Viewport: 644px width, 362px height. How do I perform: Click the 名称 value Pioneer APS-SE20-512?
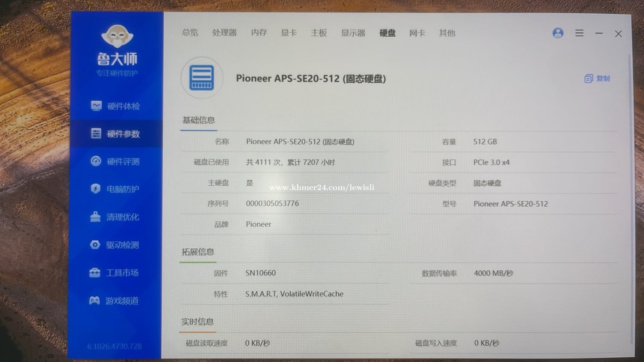tap(300, 142)
